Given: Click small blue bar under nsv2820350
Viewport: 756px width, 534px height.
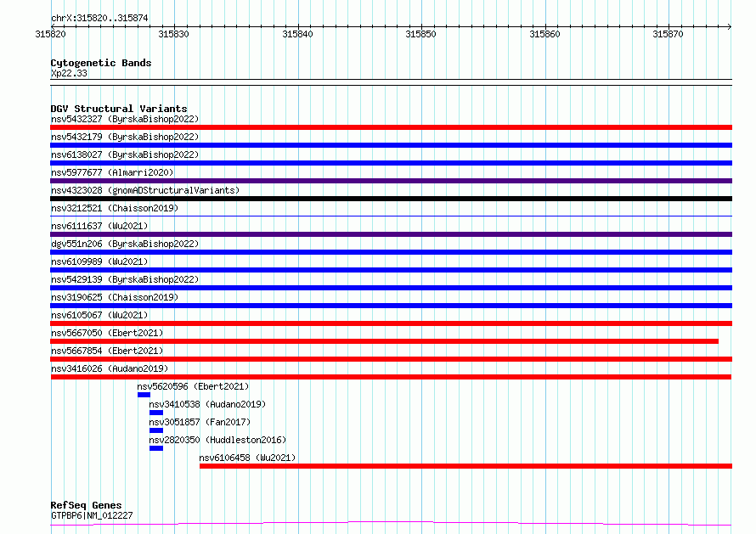Looking at the screenshot, I should click(x=156, y=448).
